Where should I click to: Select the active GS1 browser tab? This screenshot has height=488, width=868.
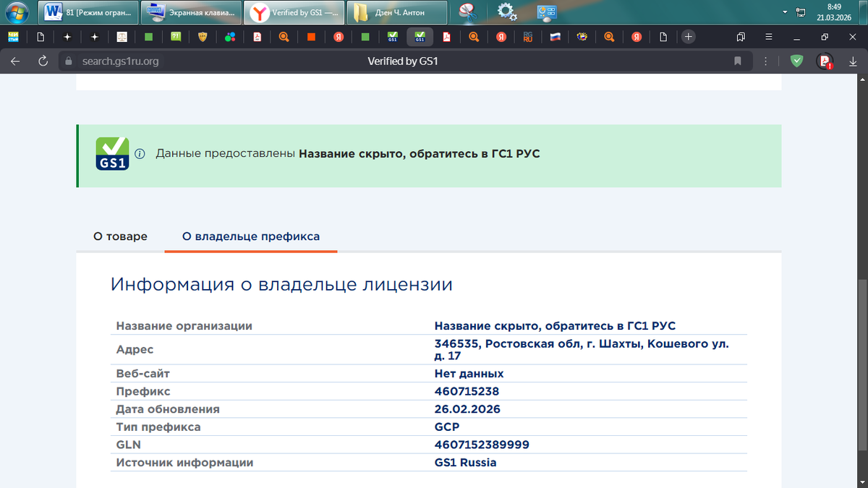pos(420,36)
